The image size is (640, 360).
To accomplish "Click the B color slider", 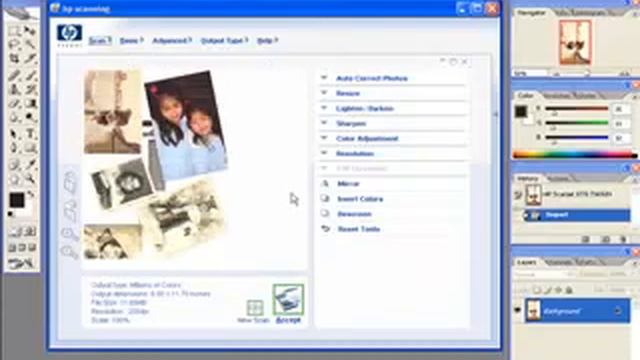I will coord(577,138).
